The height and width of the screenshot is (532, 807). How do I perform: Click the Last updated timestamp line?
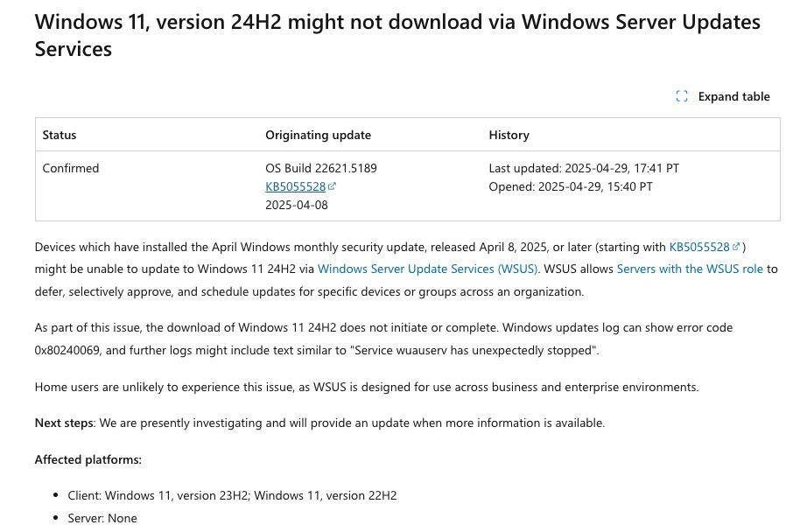tap(584, 168)
